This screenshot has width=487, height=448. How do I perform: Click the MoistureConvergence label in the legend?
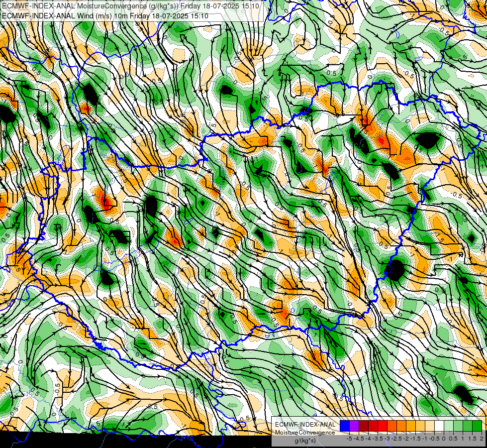pos(305,433)
